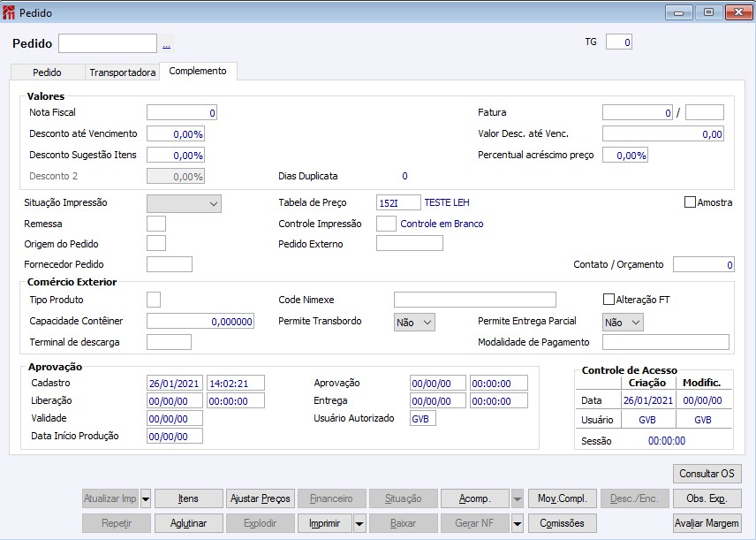Enable the Amostra checkbox
The image size is (756, 540).
point(691,202)
